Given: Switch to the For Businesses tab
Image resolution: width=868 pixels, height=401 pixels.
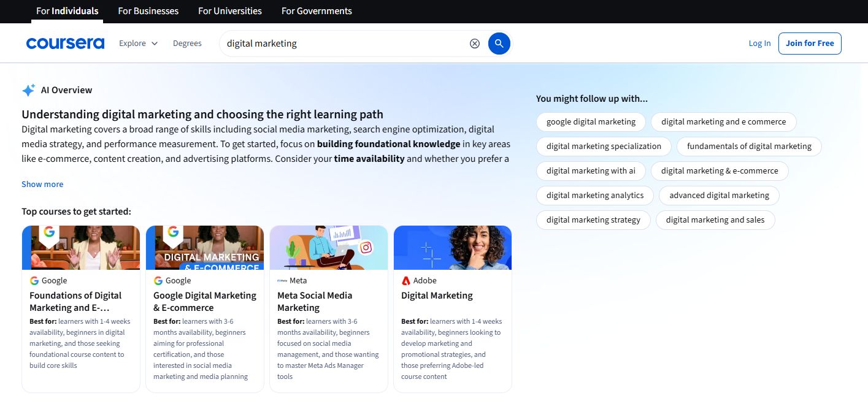Looking at the screenshot, I should (x=148, y=11).
